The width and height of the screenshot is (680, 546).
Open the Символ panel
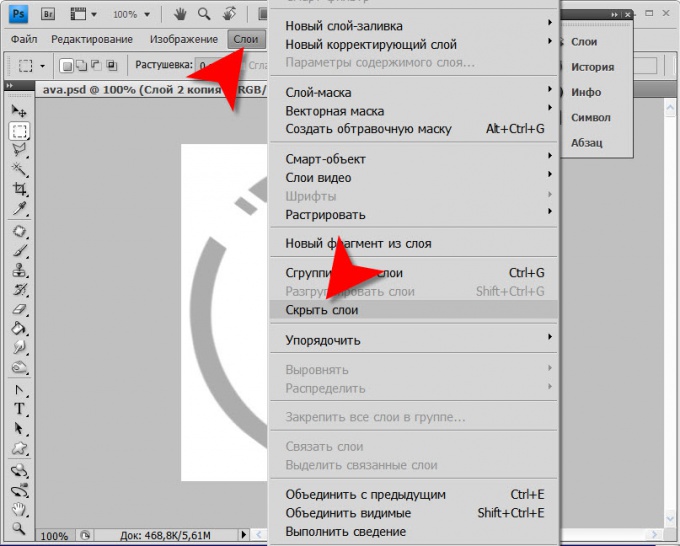[591, 118]
